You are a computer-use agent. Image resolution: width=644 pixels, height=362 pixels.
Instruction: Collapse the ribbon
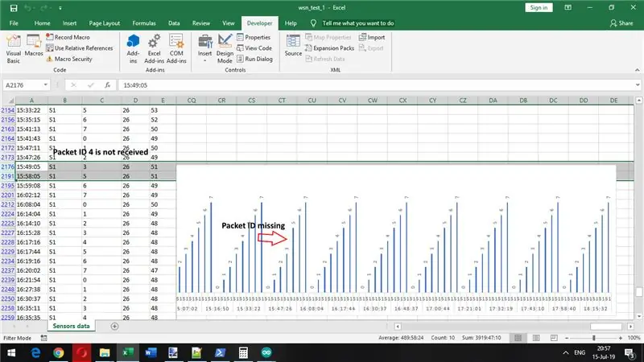point(637,70)
